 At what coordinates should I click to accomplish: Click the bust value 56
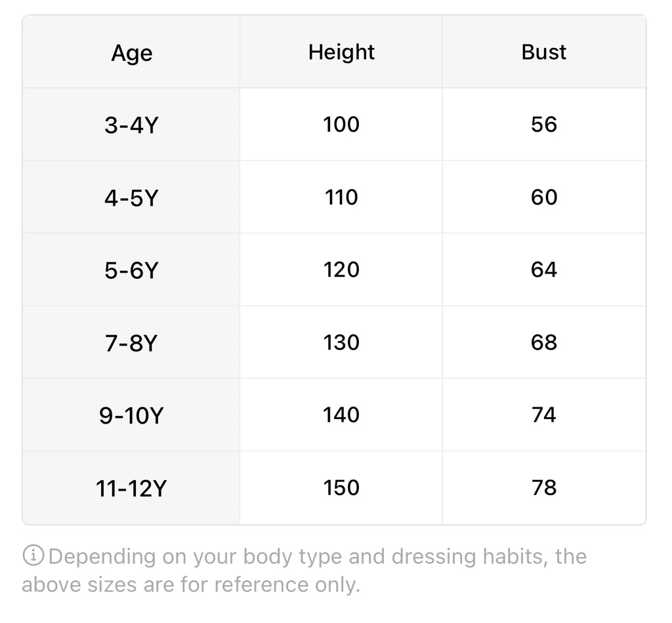(543, 125)
